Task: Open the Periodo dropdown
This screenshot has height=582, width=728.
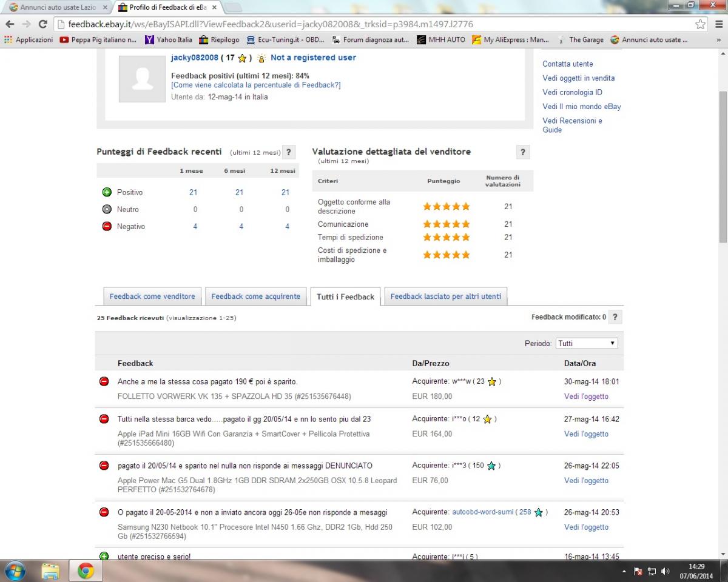Action: [587, 343]
